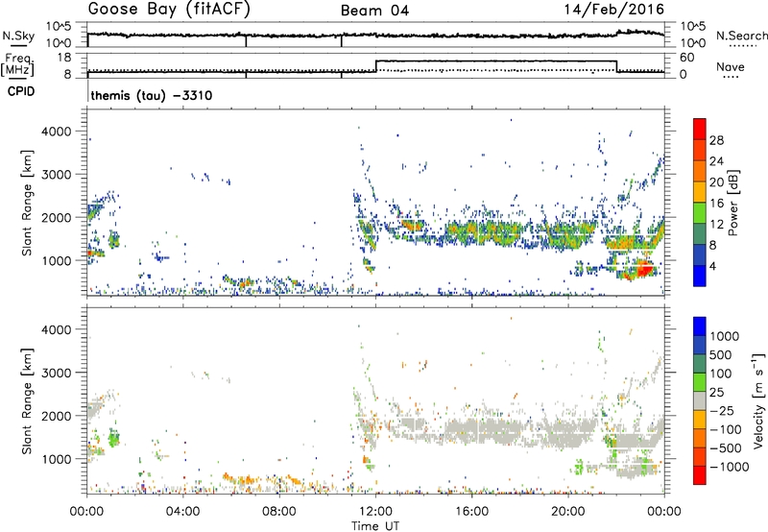Viewport: 768px width, 532px height.
Task: Click the 'CPID' label
Action: click(21, 91)
